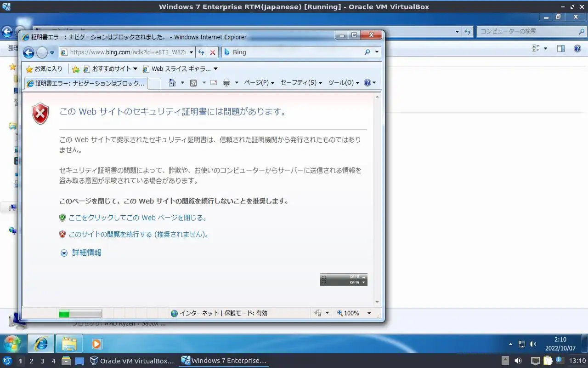Click インターネット | 保護モード: 有効 status text
Viewport: 588px width, 368px height.
(223, 313)
